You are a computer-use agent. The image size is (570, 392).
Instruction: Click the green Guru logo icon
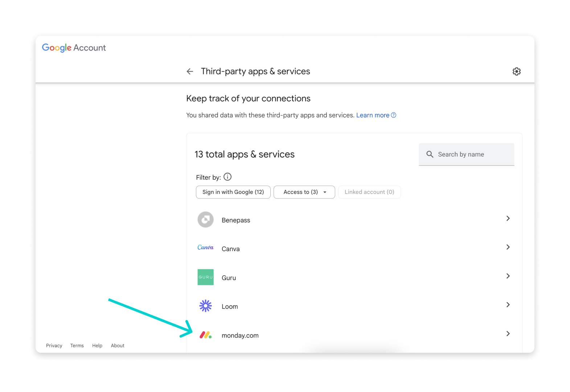tap(205, 277)
